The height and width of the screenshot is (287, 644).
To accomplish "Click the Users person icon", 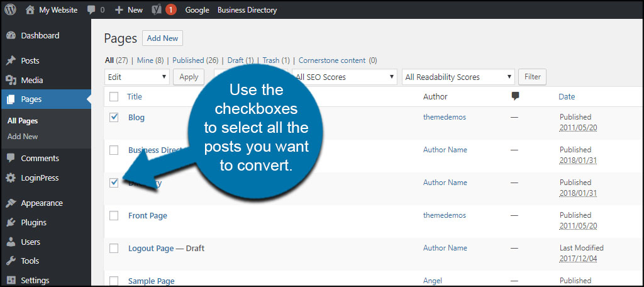I will 11,242.
